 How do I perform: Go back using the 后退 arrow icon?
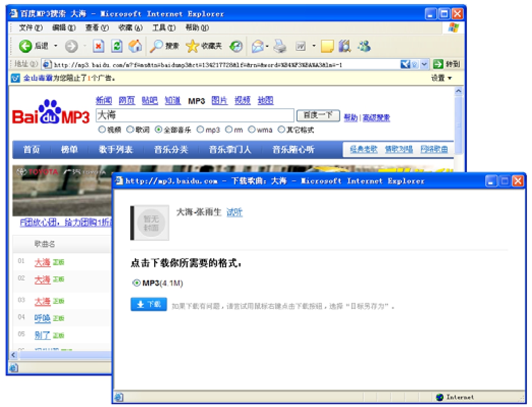(25, 46)
